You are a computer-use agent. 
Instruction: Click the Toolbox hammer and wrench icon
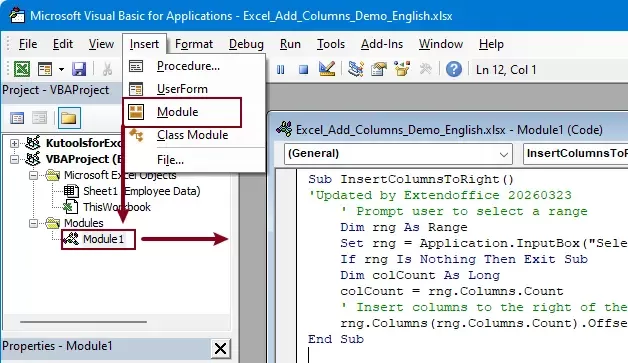(x=425, y=69)
